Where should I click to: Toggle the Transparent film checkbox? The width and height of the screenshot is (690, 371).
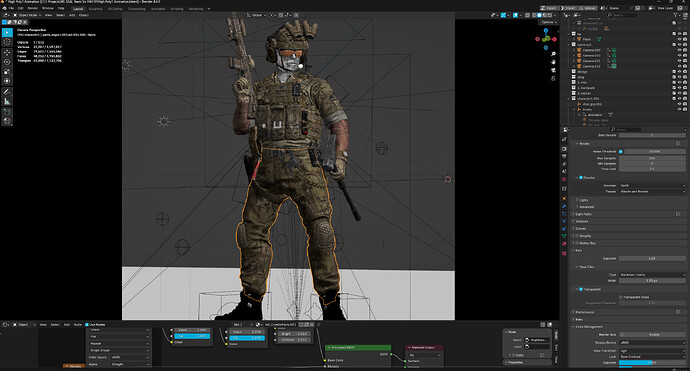581,289
